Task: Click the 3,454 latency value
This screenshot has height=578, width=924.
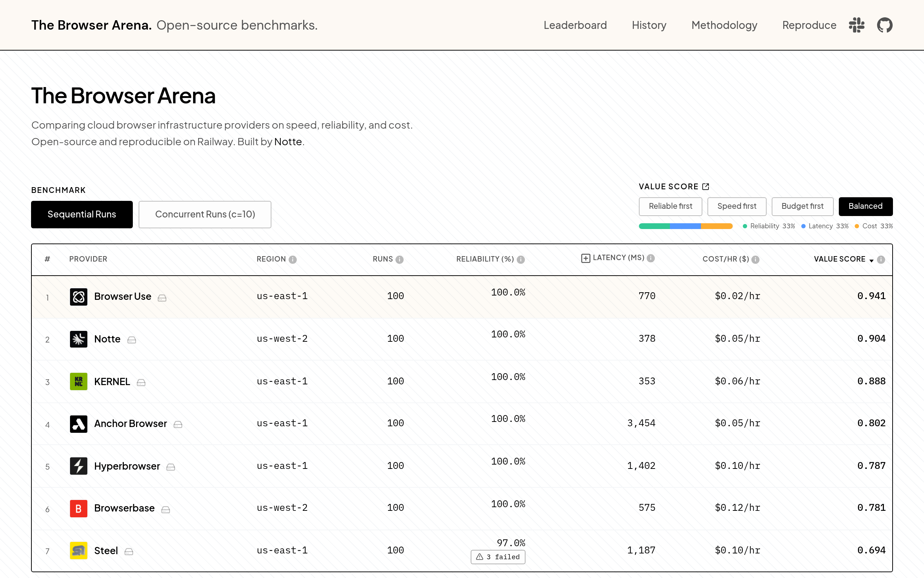Action: pyautogui.click(x=641, y=423)
